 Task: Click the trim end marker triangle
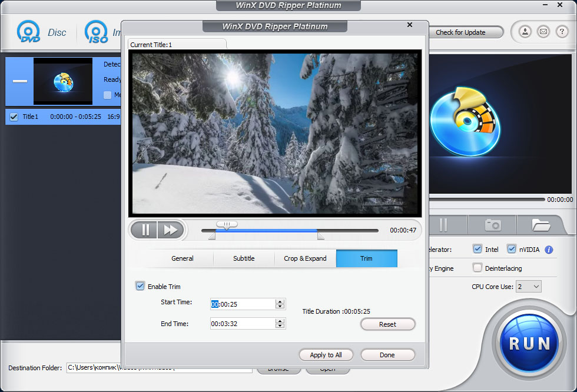coord(320,236)
